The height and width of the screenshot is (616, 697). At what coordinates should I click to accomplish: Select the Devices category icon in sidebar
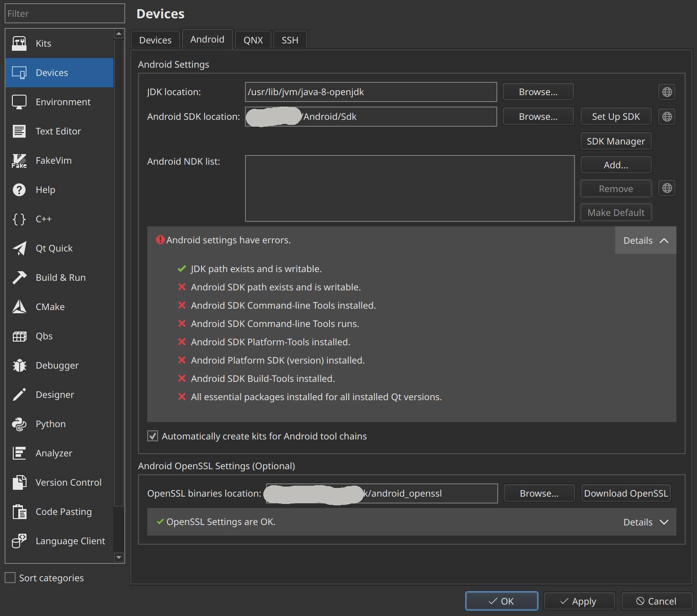pos(19,73)
